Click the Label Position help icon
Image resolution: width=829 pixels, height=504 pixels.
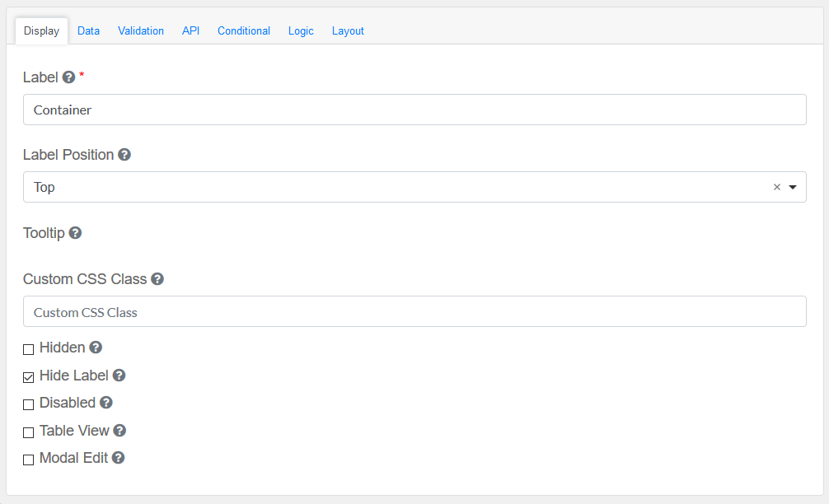tap(124, 155)
